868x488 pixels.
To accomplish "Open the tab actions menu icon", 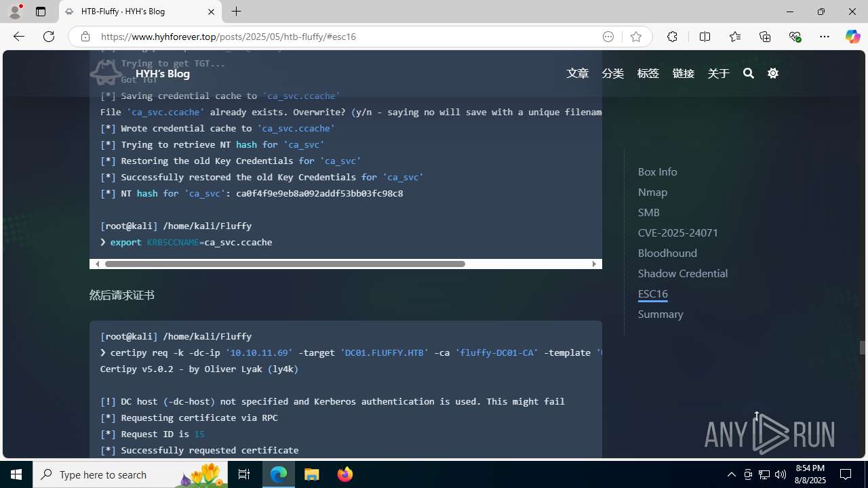I will click(x=41, y=12).
